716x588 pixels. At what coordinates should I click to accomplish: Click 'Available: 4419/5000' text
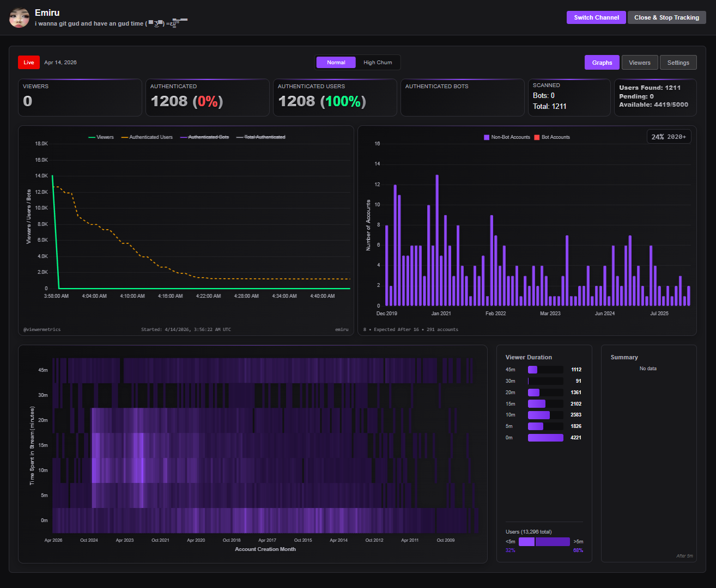[x=653, y=105]
